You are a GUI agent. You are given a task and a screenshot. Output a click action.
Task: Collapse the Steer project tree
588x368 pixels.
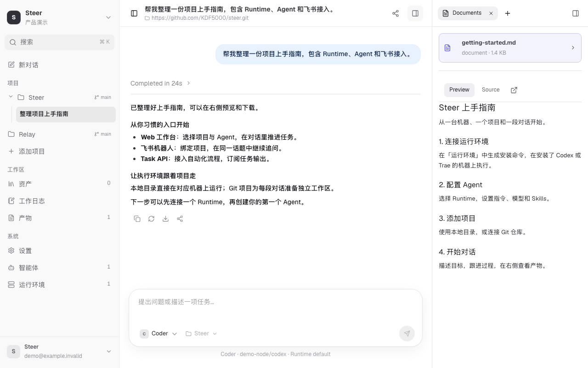pyautogui.click(x=11, y=97)
